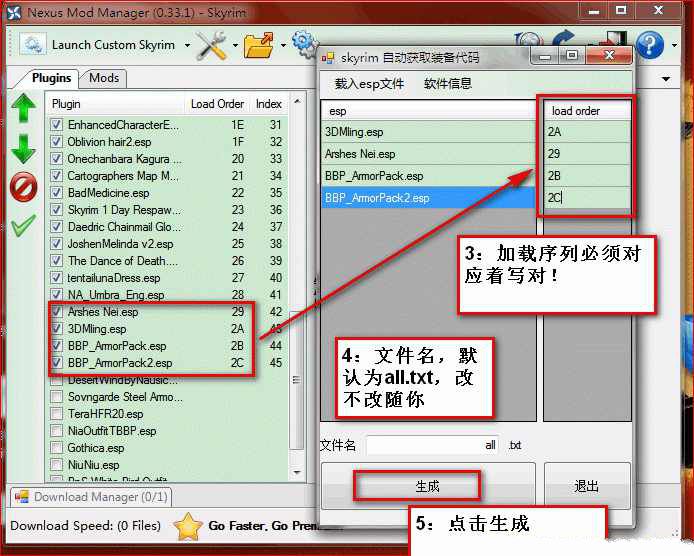Open the blue gear settings icon
Viewport: 694px width, 556px height.
(x=305, y=43)
